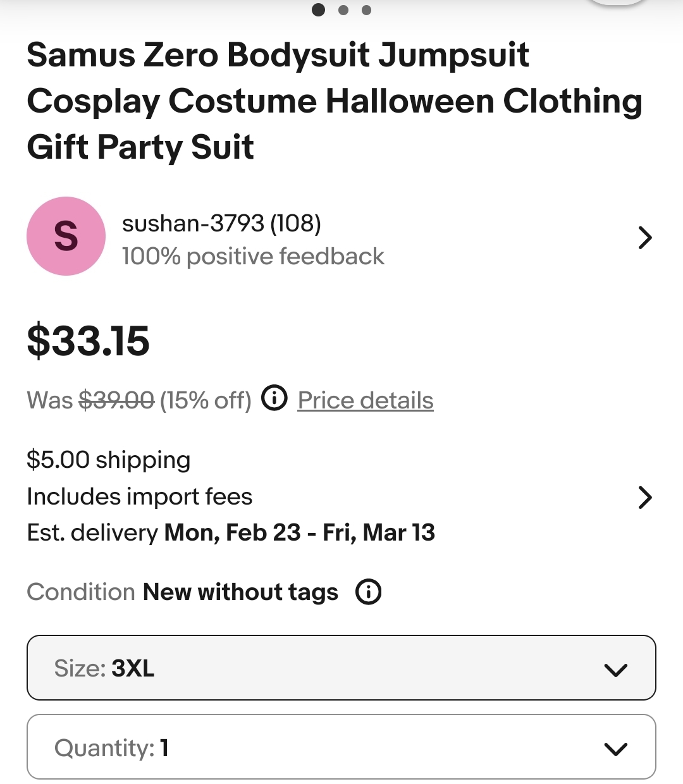Click the Size dropdown arrow
The width and height of the screenshot is (683, 784).
coord(615,670)
